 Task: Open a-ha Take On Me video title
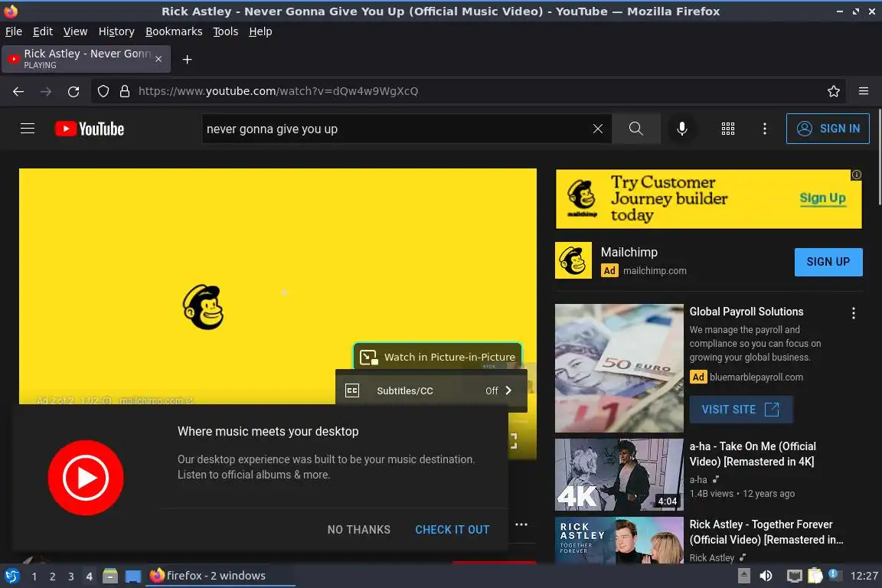[x=753, y=453]
